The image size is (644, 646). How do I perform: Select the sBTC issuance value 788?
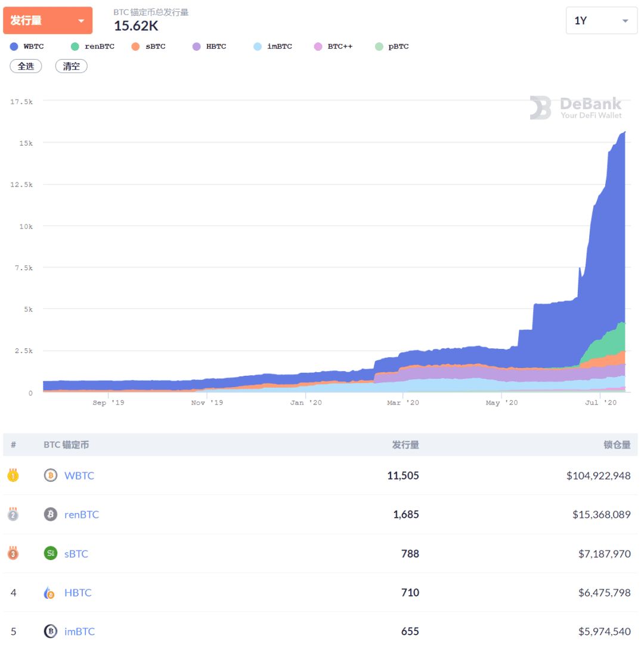tap(410, 554)
